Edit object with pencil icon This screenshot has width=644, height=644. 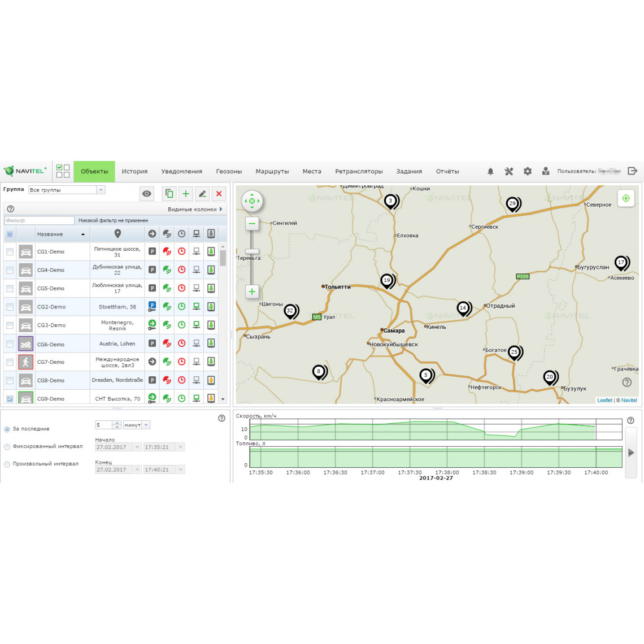[202, 193]
